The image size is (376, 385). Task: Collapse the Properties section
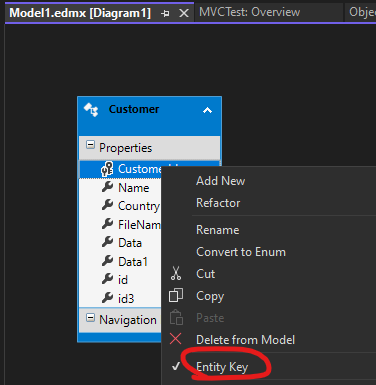90,145
